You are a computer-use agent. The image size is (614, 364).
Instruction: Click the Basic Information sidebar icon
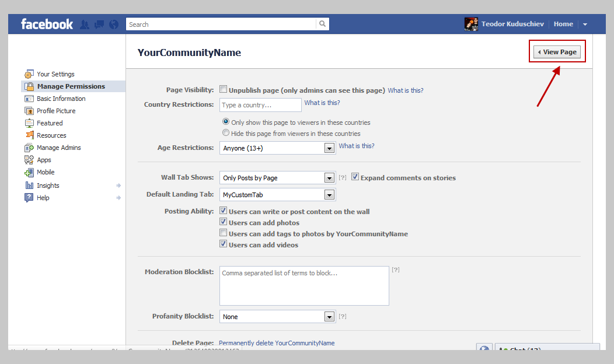point(29,99)
